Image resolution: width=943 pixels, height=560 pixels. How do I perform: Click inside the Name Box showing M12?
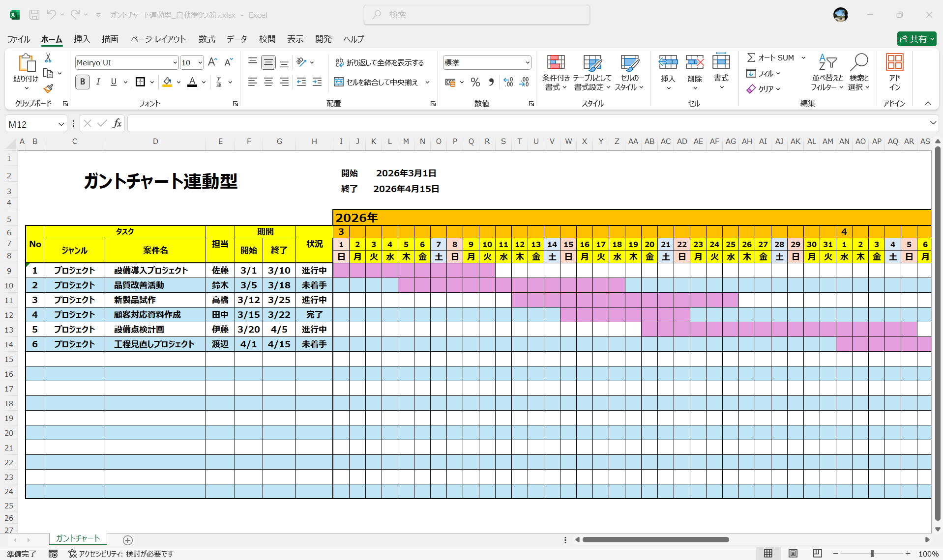(29, 123)
